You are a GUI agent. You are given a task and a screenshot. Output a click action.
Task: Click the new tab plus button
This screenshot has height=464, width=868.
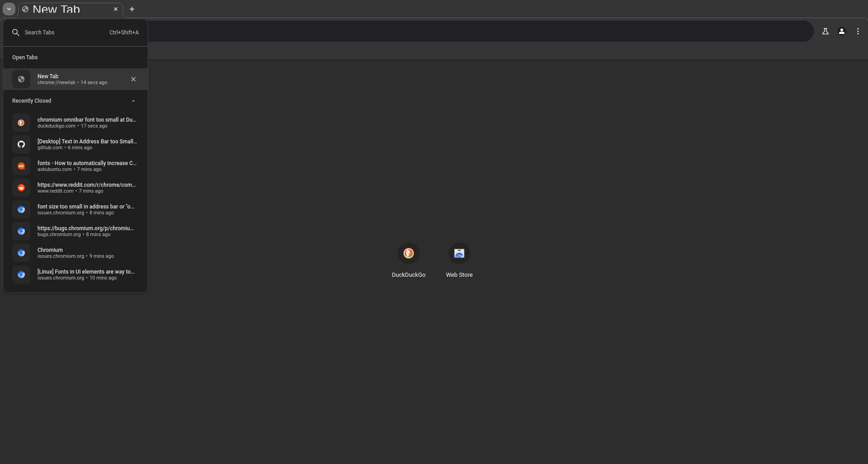[x=132, y=9]
